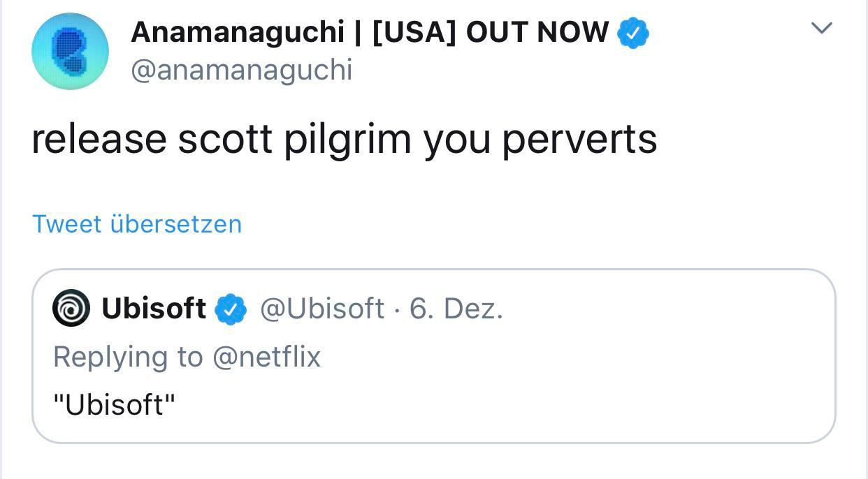Screen dimensions: 868x479
Task: Click the @Ubisoft username
Action: [321, 308]
